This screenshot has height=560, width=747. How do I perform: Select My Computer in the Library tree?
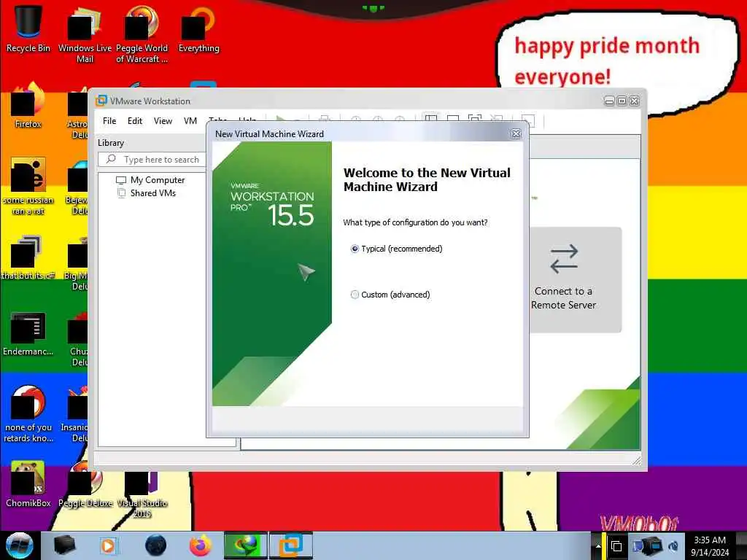[150, 180]
